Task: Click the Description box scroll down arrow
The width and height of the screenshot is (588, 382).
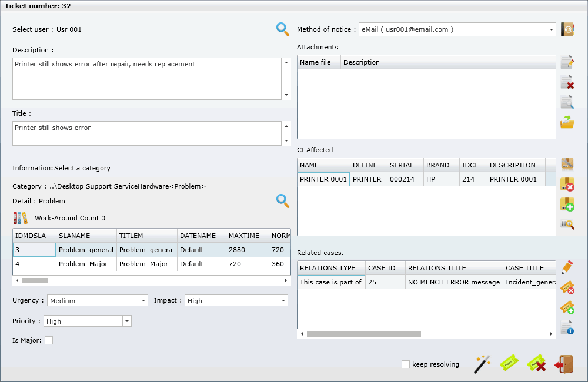Action: point(286,95)
